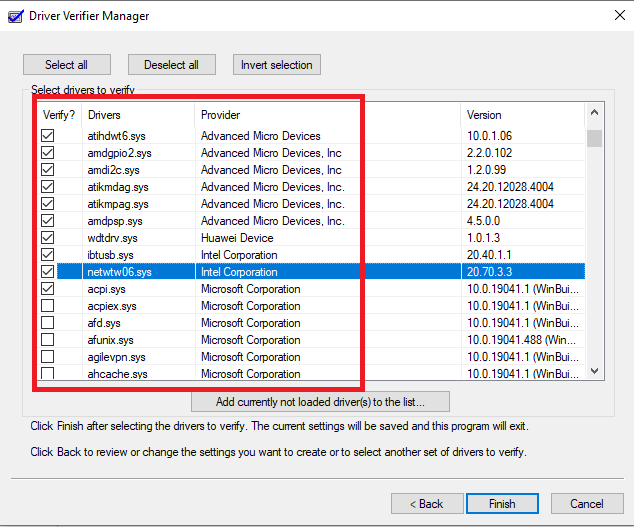
Task: Click the Cancel button
Action: (587, 504)
